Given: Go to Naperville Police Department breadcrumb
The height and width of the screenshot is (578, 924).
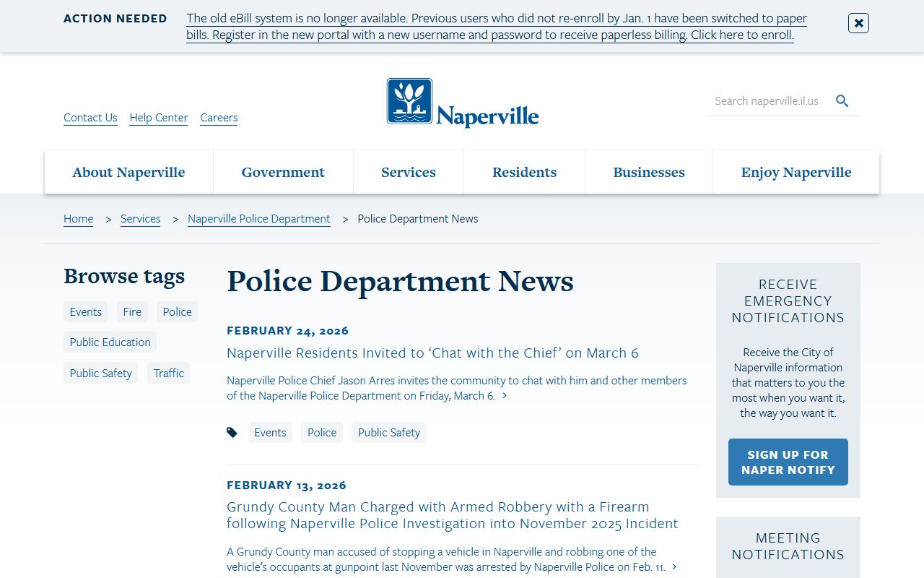Looking at the screenshot, I should [x=259, y=219].
